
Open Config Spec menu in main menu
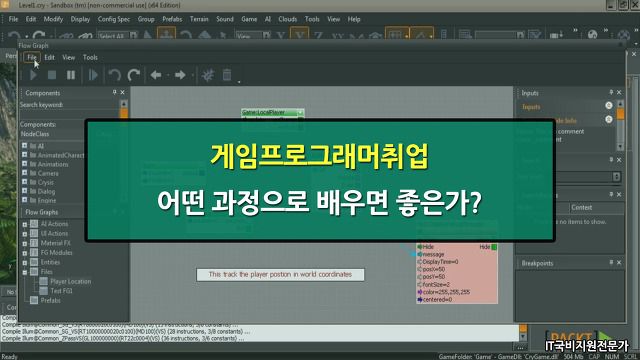point(113,19)
